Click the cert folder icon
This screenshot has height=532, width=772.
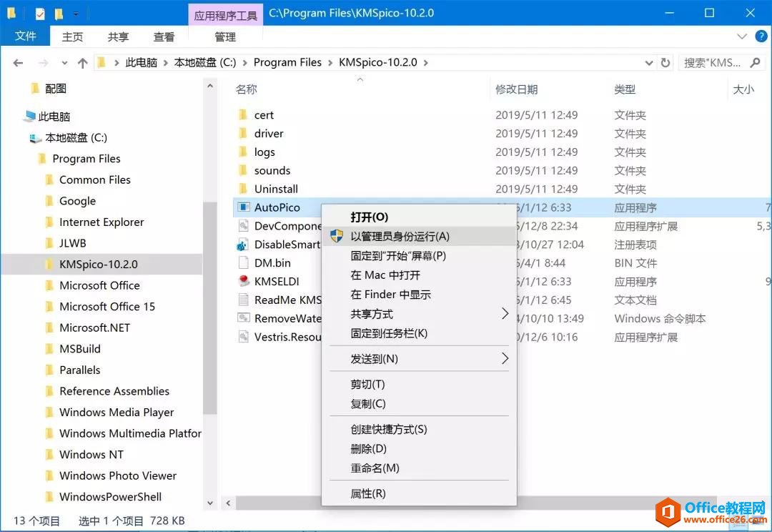tap(243, 115)
